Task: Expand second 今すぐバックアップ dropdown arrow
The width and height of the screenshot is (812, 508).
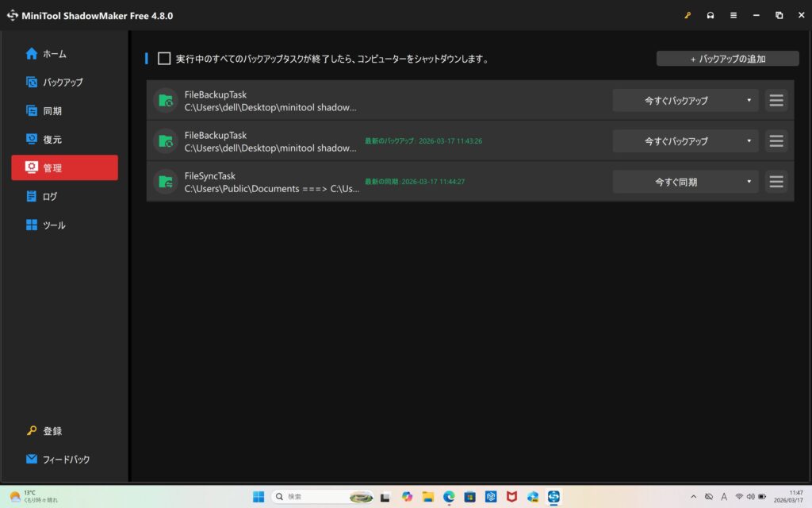Action: [749, 141]
